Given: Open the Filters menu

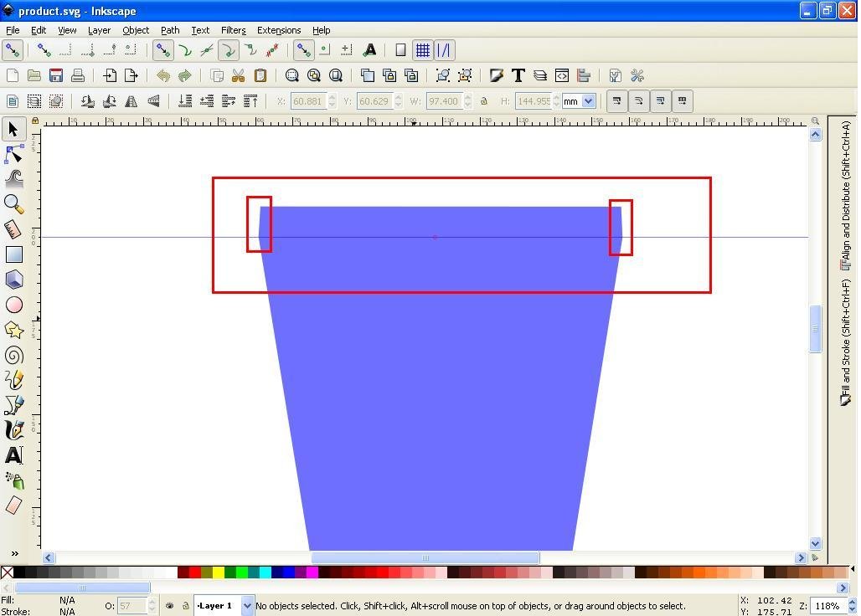Looking at the screenshot, I should tap(233, 30).
